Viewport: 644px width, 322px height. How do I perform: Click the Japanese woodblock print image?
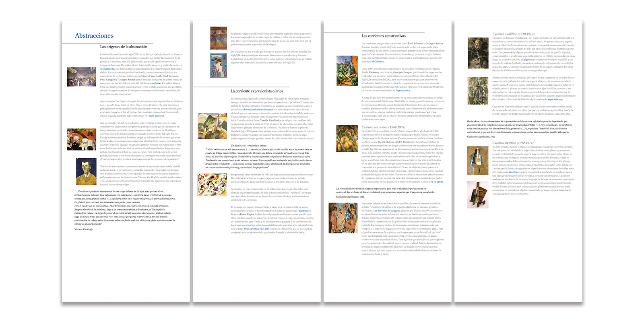[218, 65]
